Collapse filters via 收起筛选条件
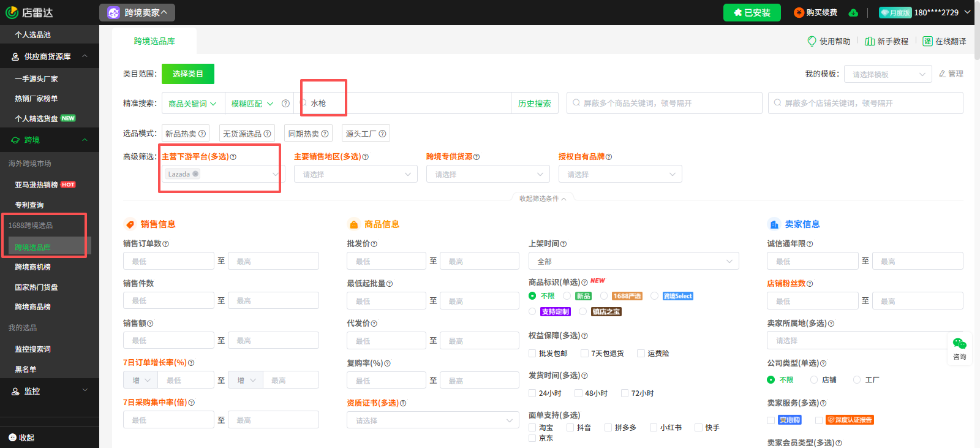This screenshot has width=980, height=448. 543,199
